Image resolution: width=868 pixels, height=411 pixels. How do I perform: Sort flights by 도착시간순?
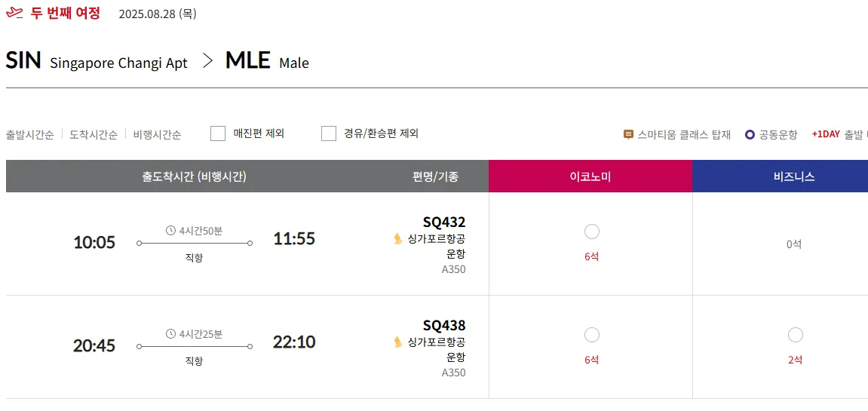click(94, 135)
